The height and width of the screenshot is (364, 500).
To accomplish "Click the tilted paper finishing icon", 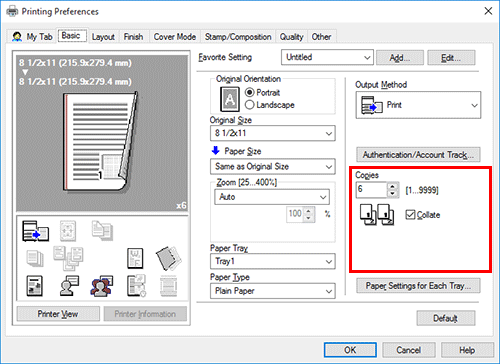I will pyautogui.click(x=168, y=258).
